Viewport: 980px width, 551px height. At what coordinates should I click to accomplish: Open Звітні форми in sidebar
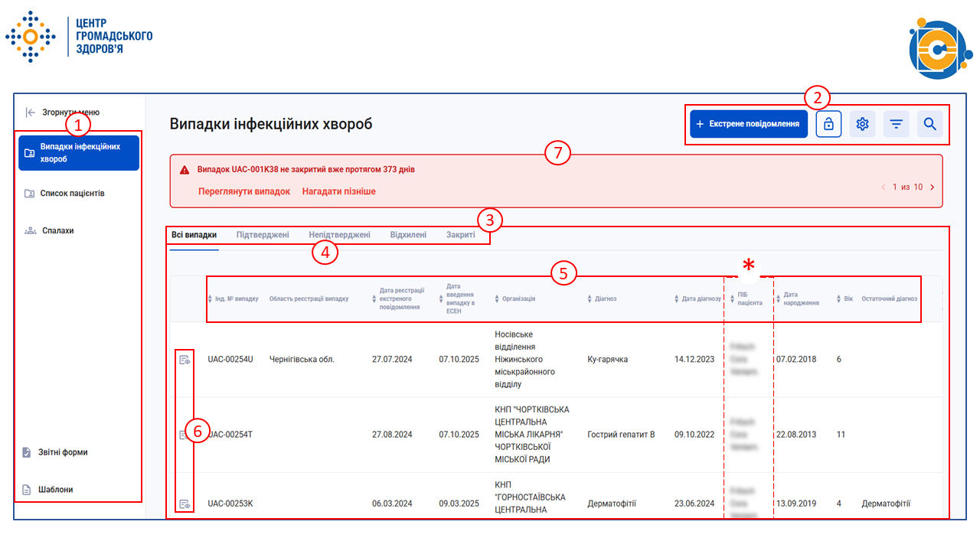tap(64, 452)
